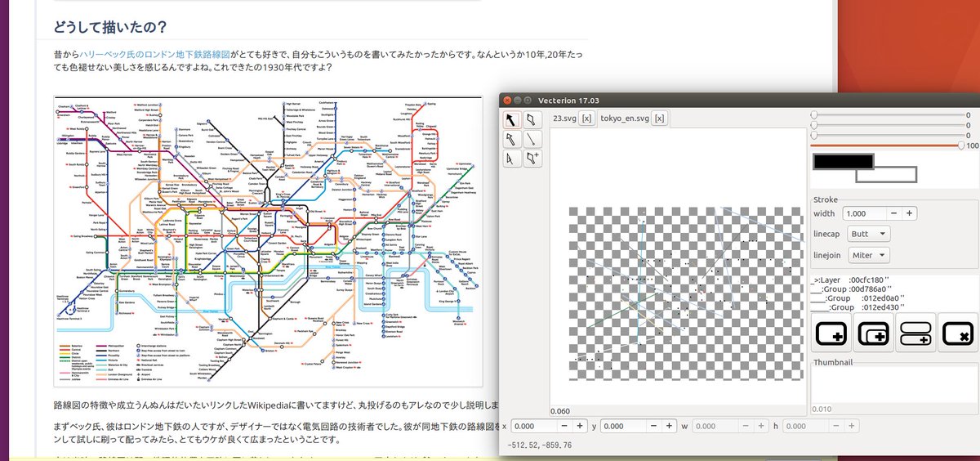Click the h height input field
Screen dimensions: 980x461
coord(806,426)
